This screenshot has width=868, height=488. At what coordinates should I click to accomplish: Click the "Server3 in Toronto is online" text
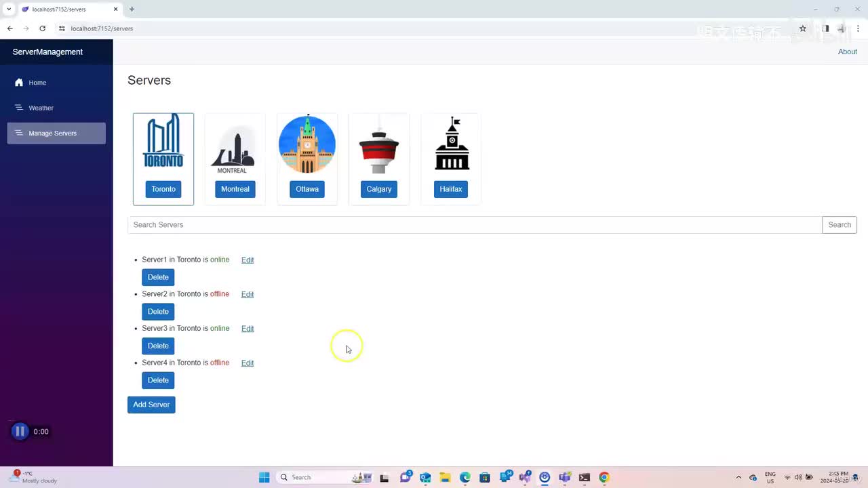(186, 328)
